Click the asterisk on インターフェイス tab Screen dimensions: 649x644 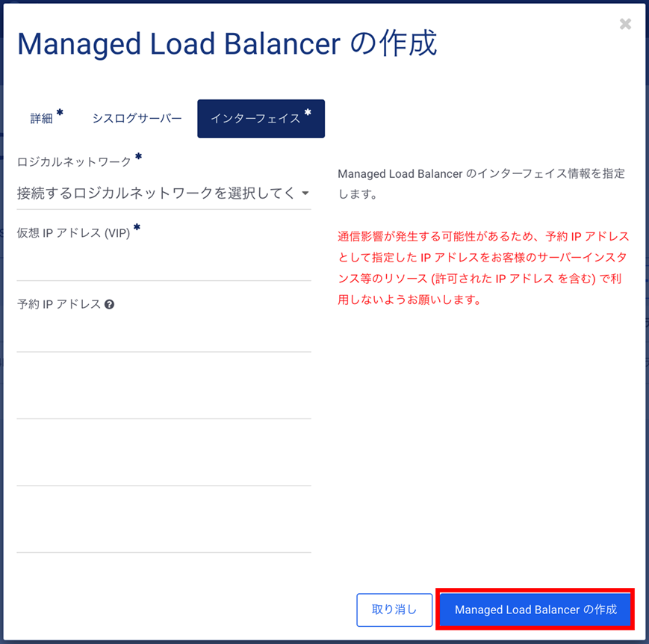point(308,112)
